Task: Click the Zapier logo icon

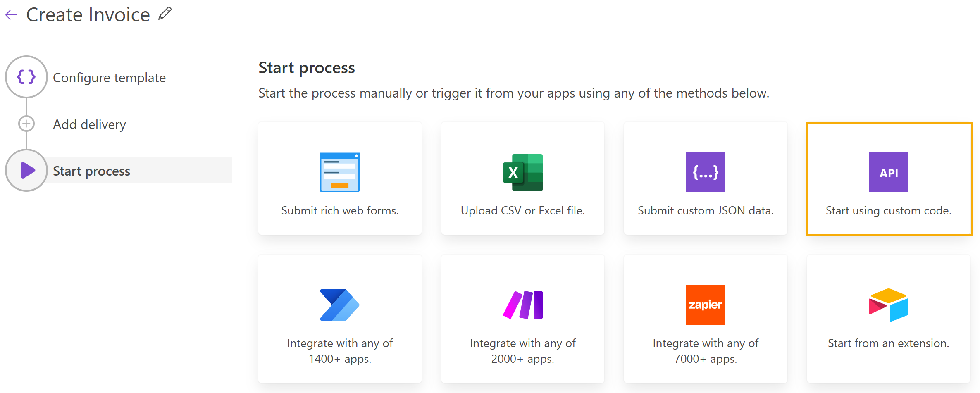Action: point(705,305)
